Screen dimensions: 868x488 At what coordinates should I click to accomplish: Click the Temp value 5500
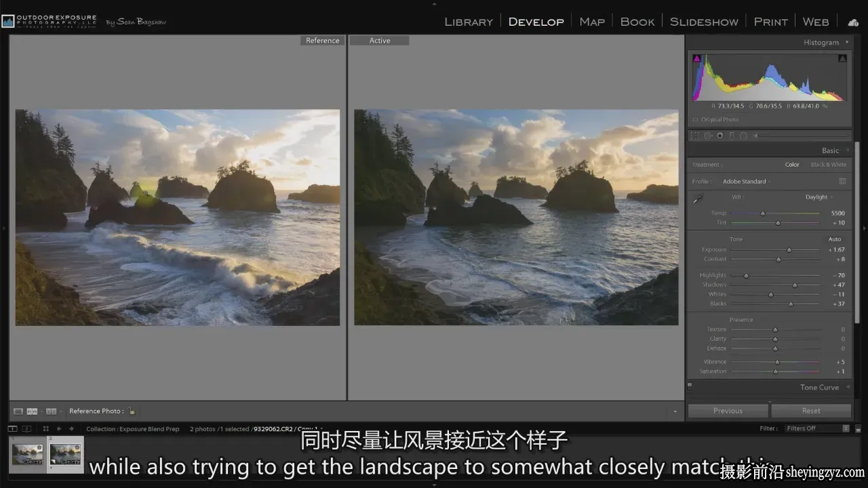[837, 213]
